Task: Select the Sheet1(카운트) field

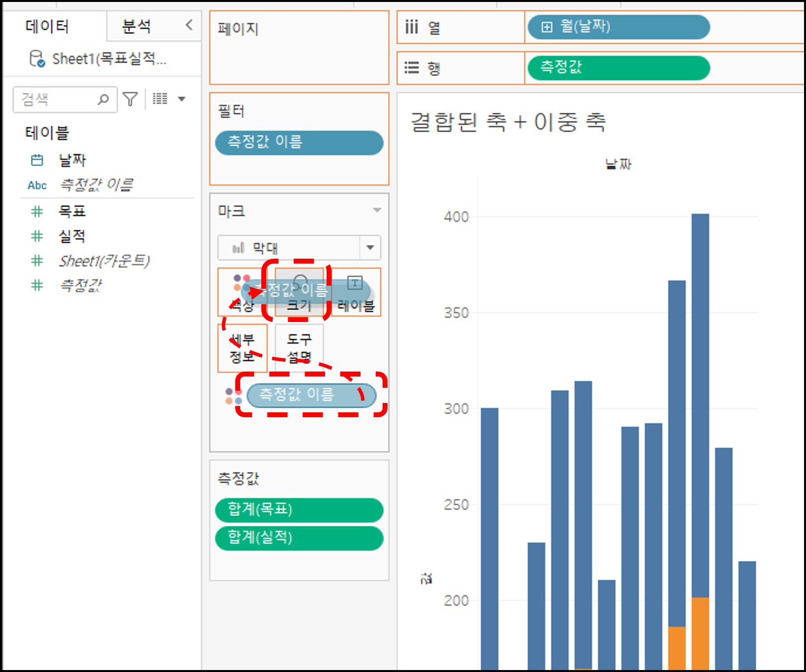Action: [x=104, y=261]
